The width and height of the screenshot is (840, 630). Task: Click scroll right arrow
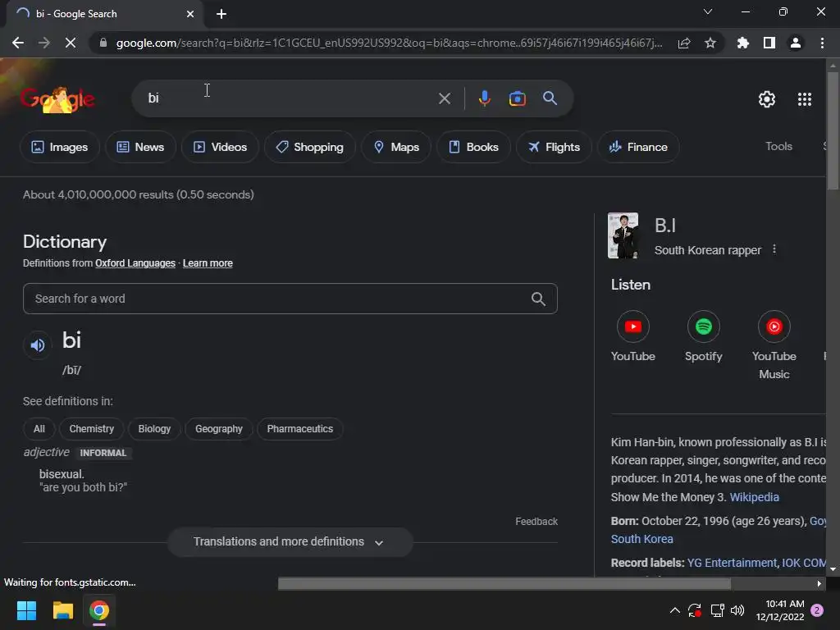(819, 583)
